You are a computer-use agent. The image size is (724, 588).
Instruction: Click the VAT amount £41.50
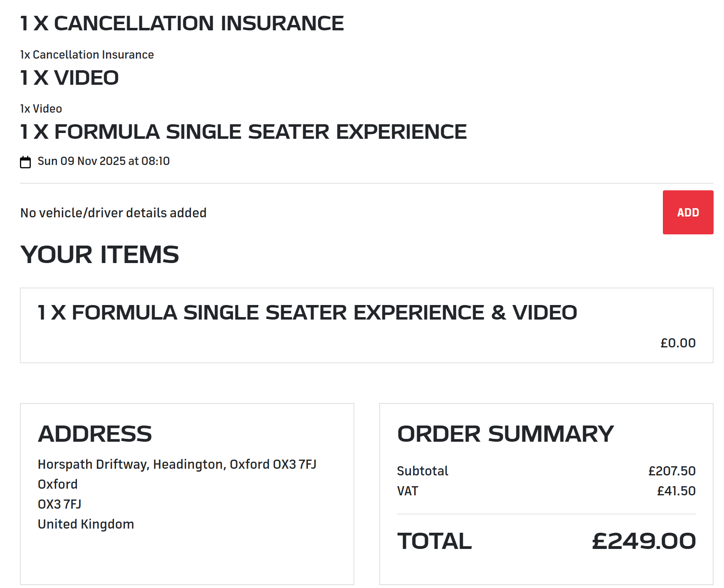point(676,491)
